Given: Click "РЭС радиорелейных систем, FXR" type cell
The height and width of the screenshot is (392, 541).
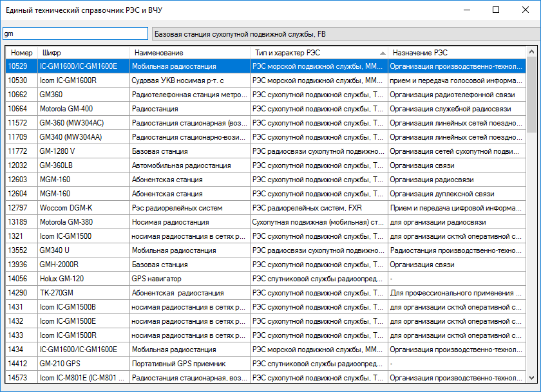Looking at the screenshot, I should point(319,207).
